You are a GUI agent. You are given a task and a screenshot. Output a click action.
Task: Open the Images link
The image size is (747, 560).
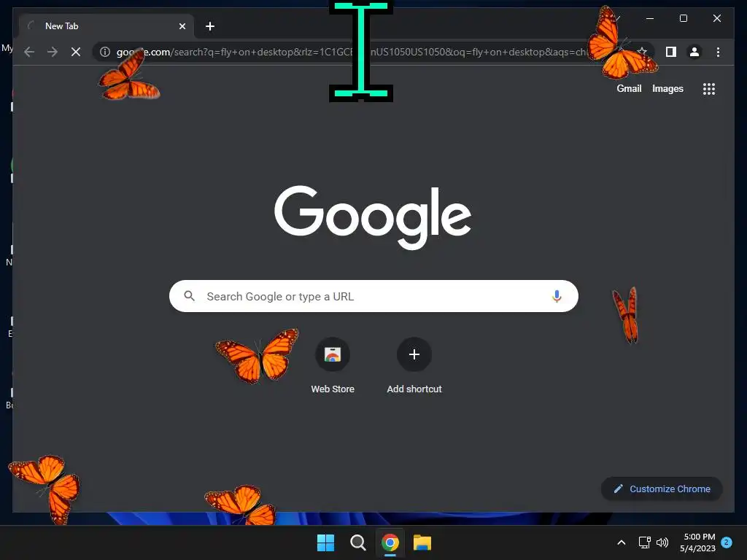667,88
